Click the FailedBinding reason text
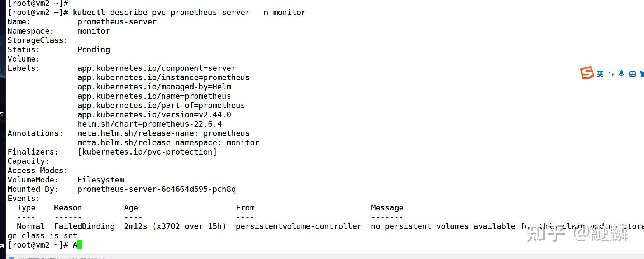 (x=84, y=226)
